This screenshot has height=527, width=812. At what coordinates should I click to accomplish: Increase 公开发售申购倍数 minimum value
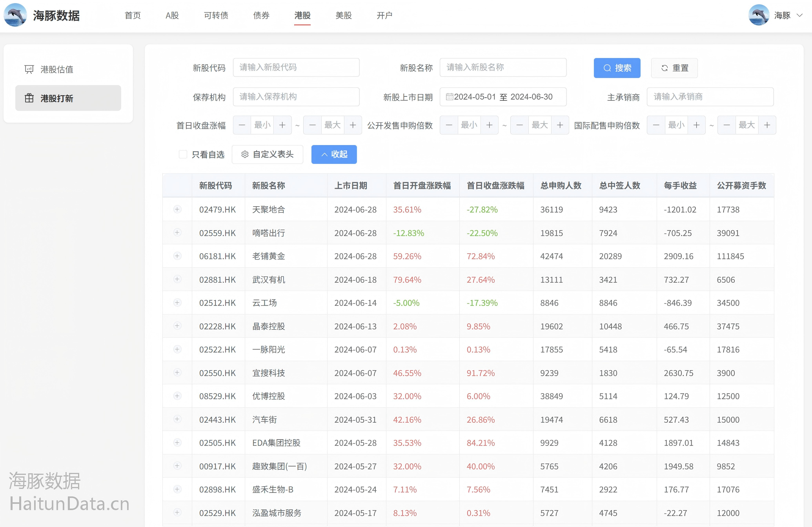click(x=490, y=125)
